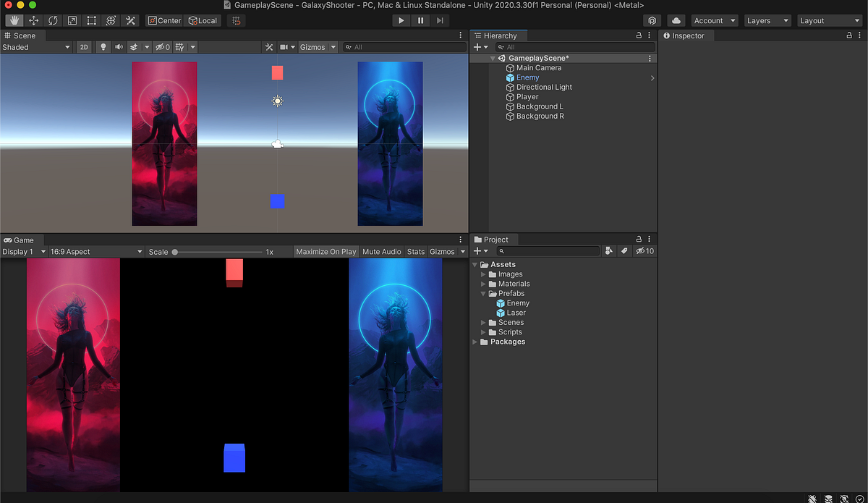
Task: Open the 16:9 Aspect dropdown
Action: [x=94, y=251]
